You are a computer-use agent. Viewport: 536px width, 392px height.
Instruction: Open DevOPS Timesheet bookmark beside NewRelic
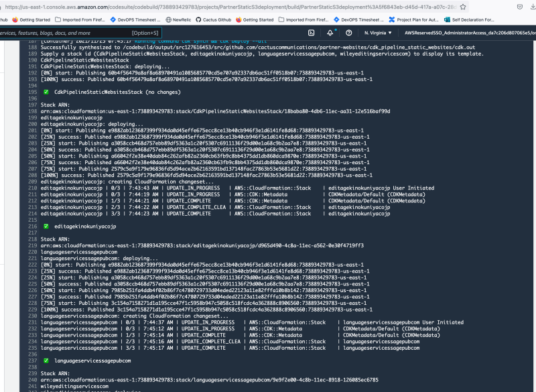click(135, 20)
